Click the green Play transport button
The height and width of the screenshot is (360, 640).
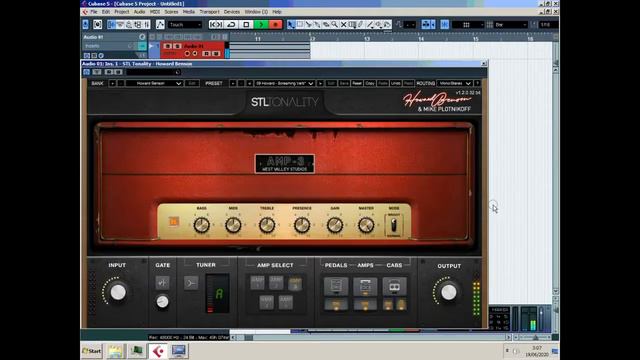coord(261,24)
